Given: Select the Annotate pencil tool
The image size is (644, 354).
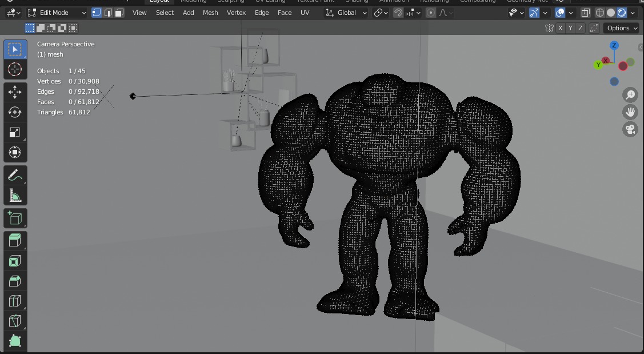Looking at the screenshot, I should pyautogui.click(x=15, y=175).
